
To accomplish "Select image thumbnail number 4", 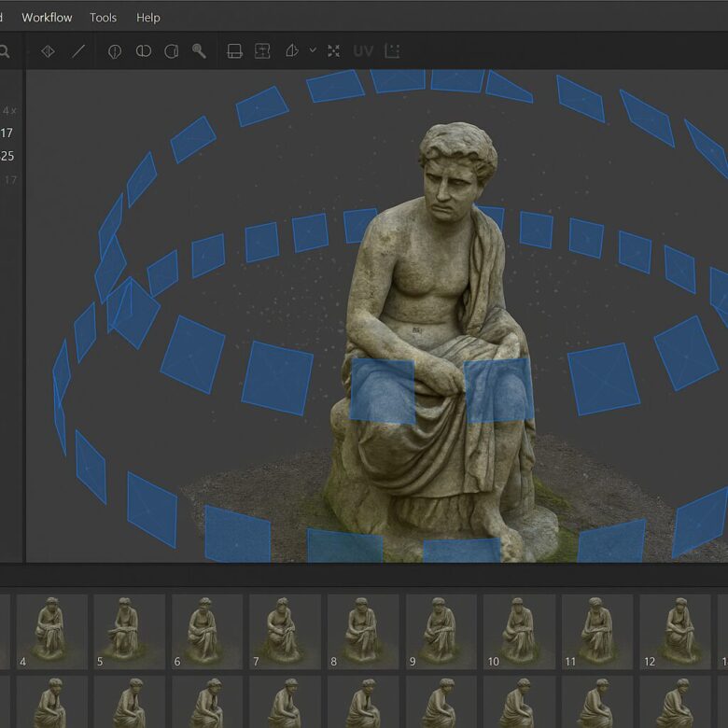I will pyautogui.click(x=52, y=632).
